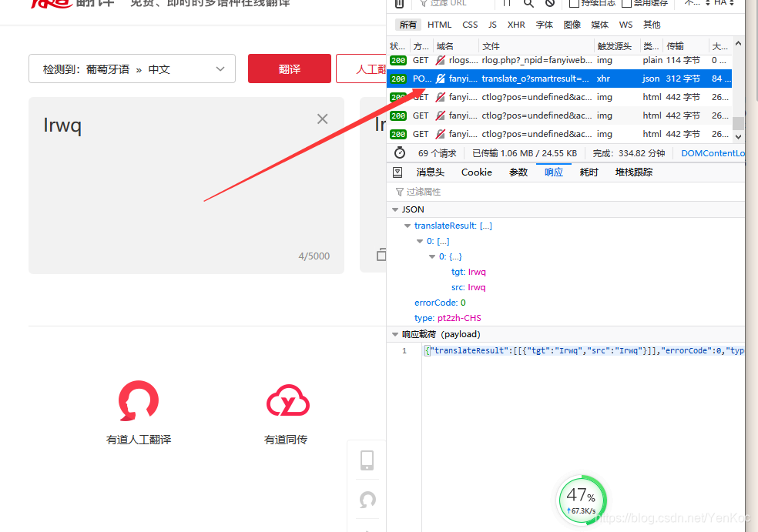Screen dimensions: 758x532
Task: Select the translate_o?smartresult POST request row
Action: coord(559,79)
